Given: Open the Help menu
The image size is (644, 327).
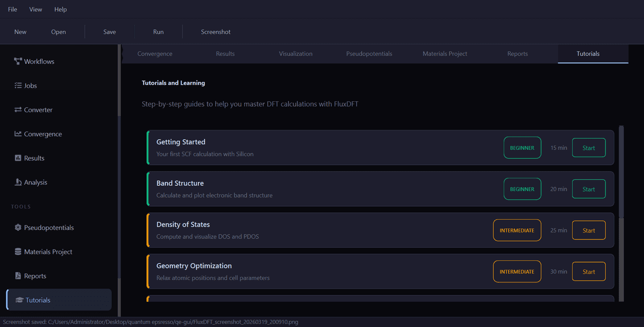Looking at the screenshot, I should pos(61,9).
